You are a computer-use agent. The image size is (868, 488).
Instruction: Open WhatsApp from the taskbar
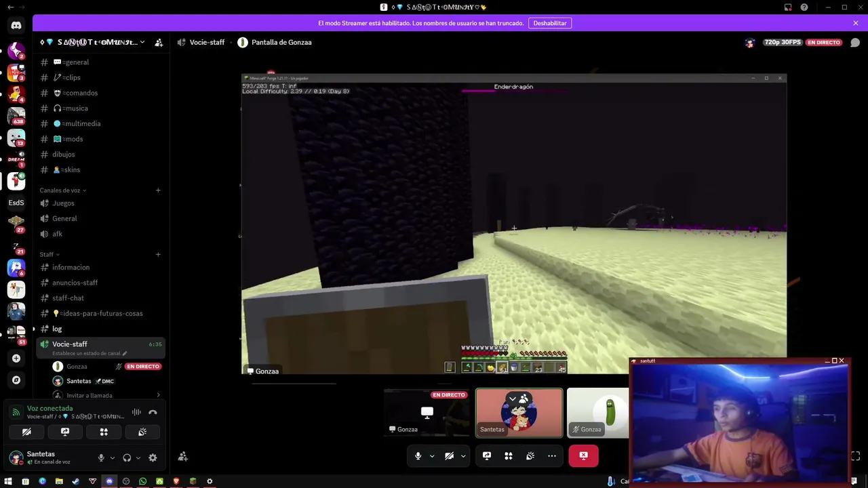tap(142, 481)
